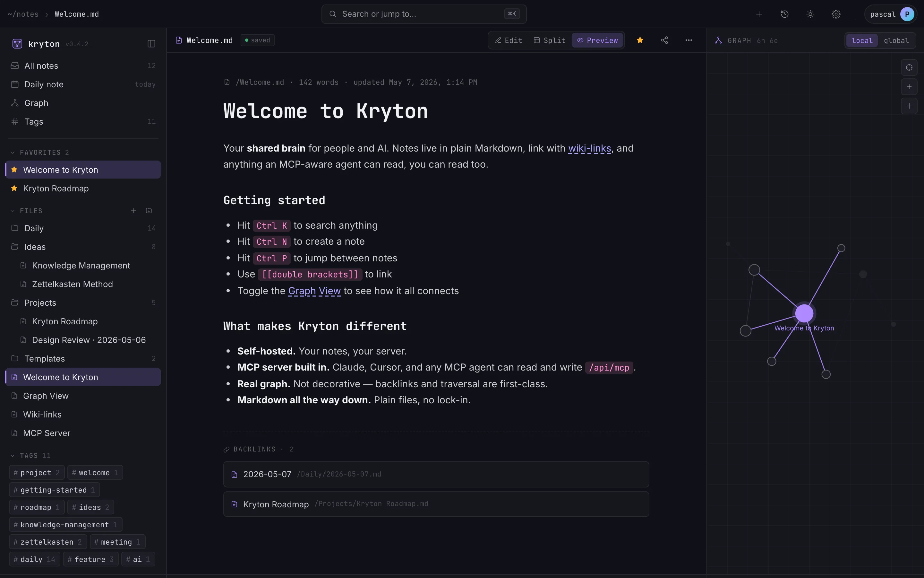This screenshot has height=578, width=924.
Task: Add a new file with the FILES plus icon
Action: coord(133,211)
